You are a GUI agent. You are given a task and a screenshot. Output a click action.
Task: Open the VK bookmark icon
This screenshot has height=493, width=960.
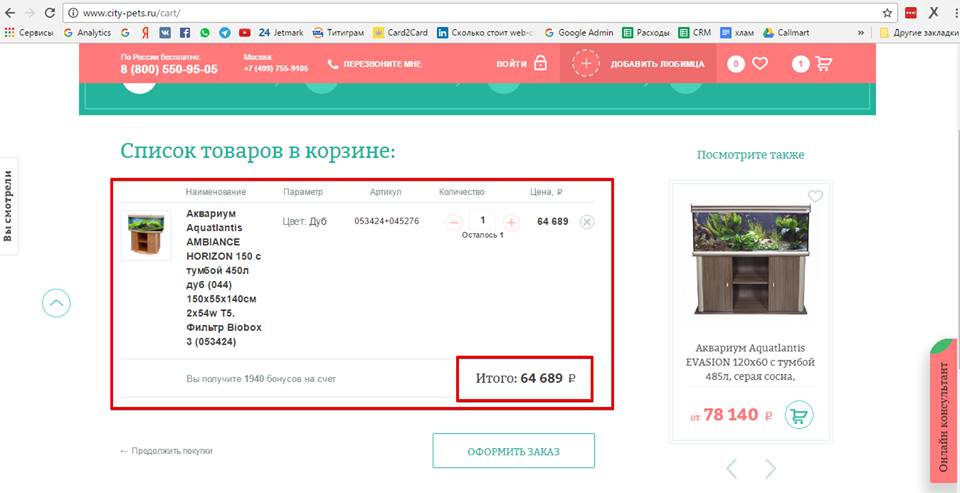click(165, 32)
